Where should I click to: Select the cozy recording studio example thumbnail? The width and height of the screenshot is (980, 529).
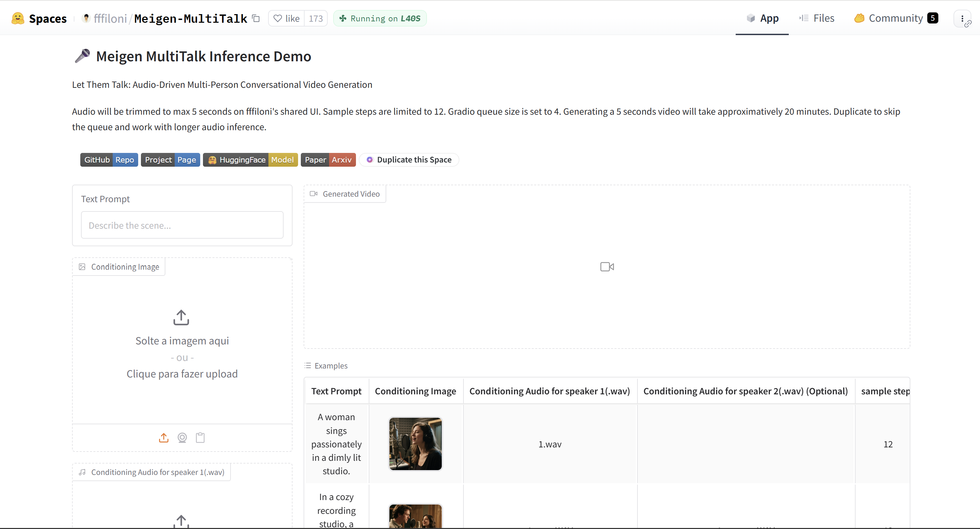tap(416, 516)
